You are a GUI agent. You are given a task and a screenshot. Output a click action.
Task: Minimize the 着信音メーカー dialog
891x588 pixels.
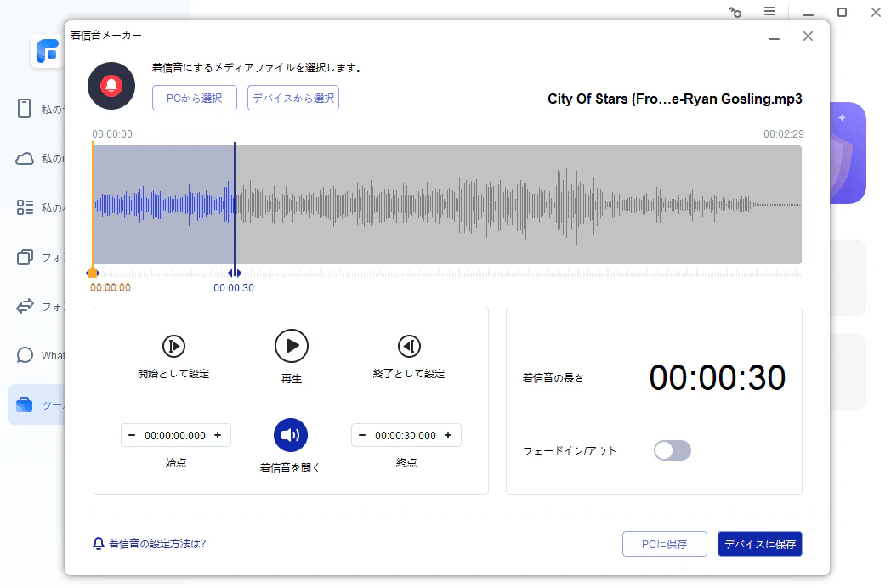click(774, 37)
